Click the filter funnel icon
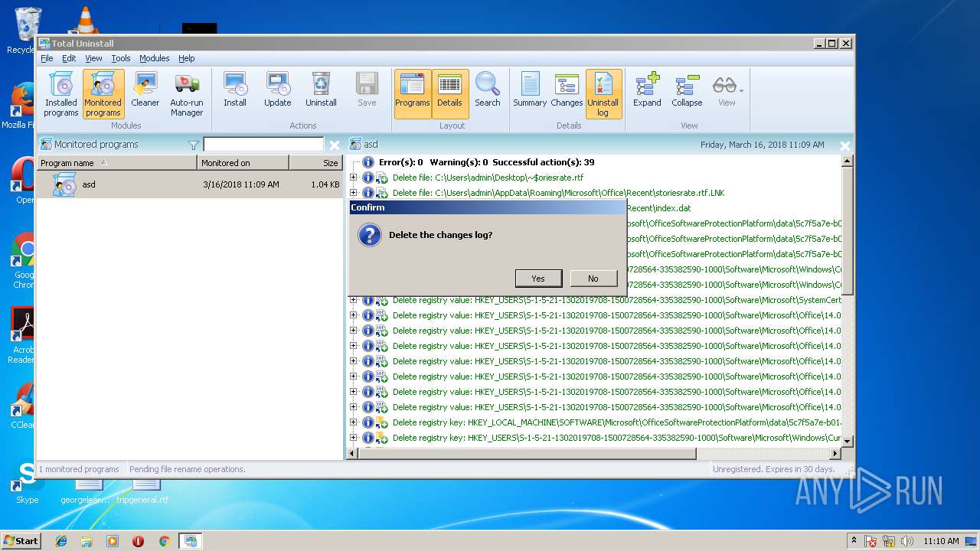Viewport: 980px width, 551px height. (x=194, y=145)
